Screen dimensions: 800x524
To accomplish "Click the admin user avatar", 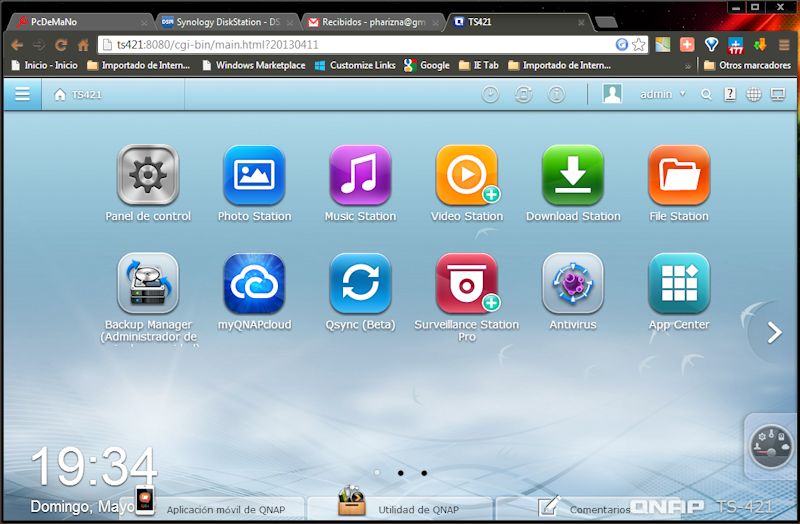I will point(612,94).
